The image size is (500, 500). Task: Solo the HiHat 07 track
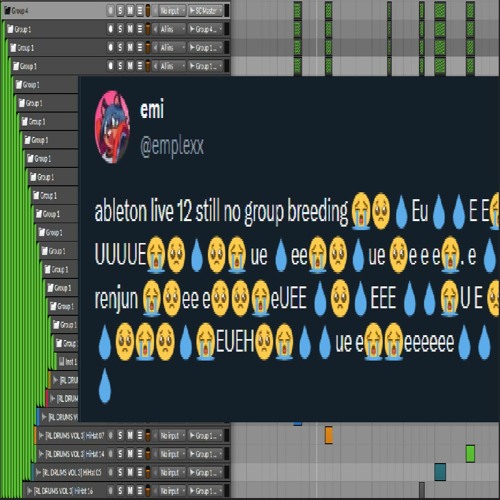pos(120,435)
